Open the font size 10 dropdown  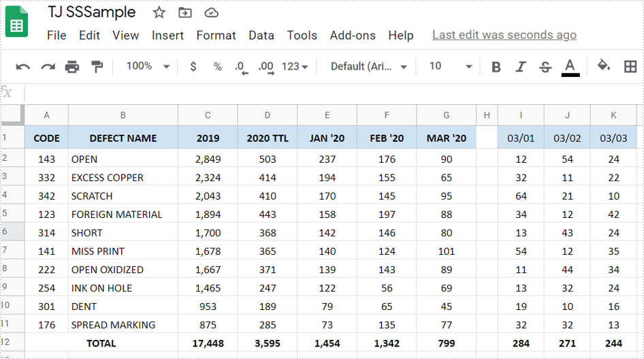point(450,66)
